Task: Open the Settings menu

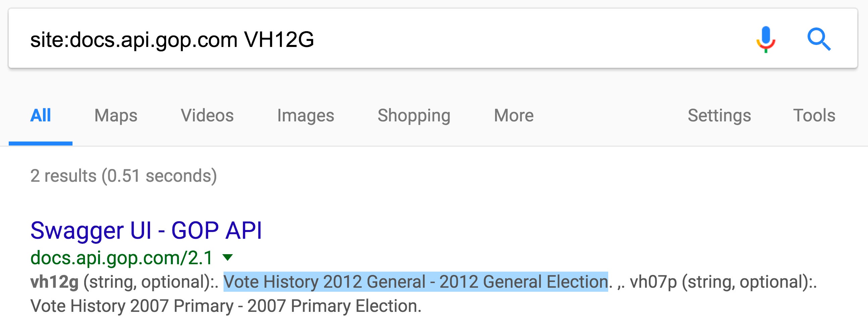Action: (x=719, y=116)
